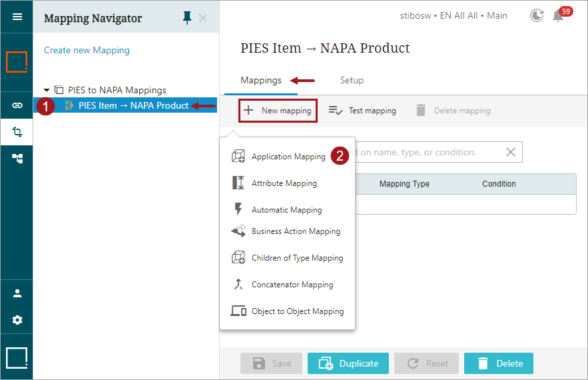Clear the search field with X
The height and width of the screenshot is (380, 588).
point(511,152)
